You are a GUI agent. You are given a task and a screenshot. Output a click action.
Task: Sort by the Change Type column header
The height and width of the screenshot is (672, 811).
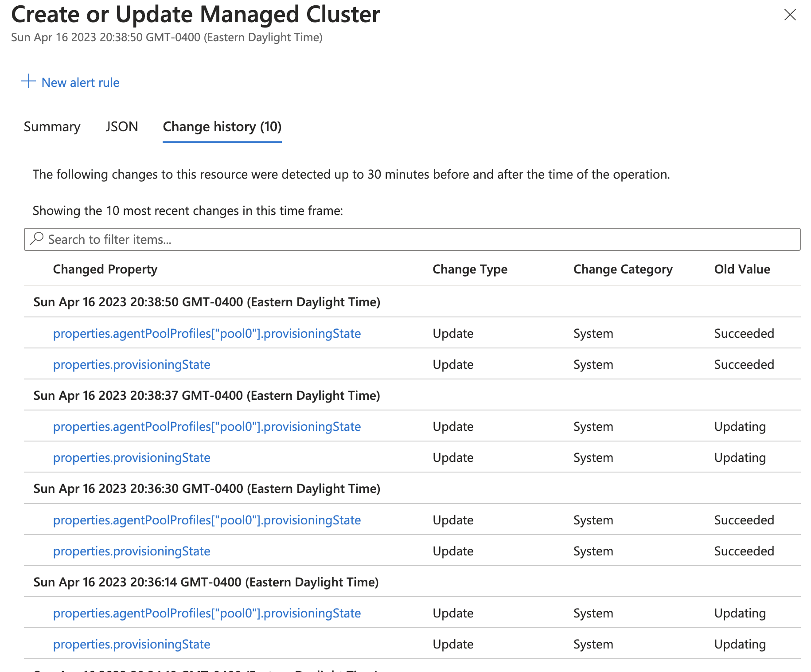point(470,269)
